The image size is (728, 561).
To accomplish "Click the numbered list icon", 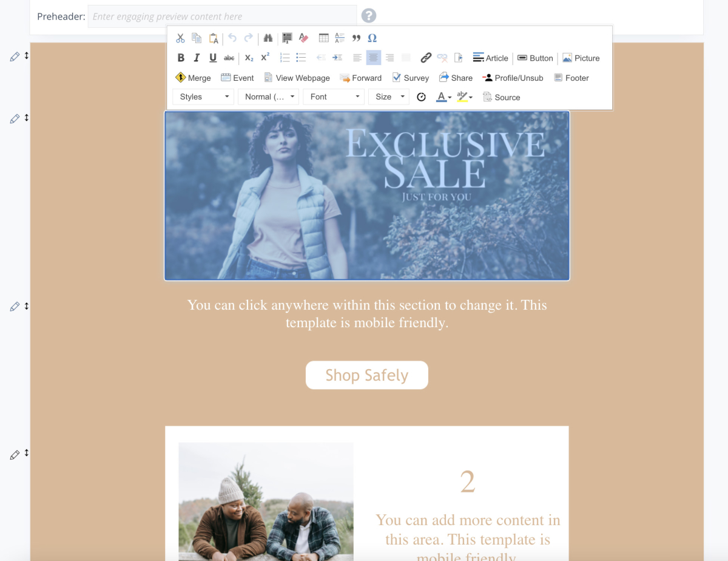I will [x=285, y=58].
